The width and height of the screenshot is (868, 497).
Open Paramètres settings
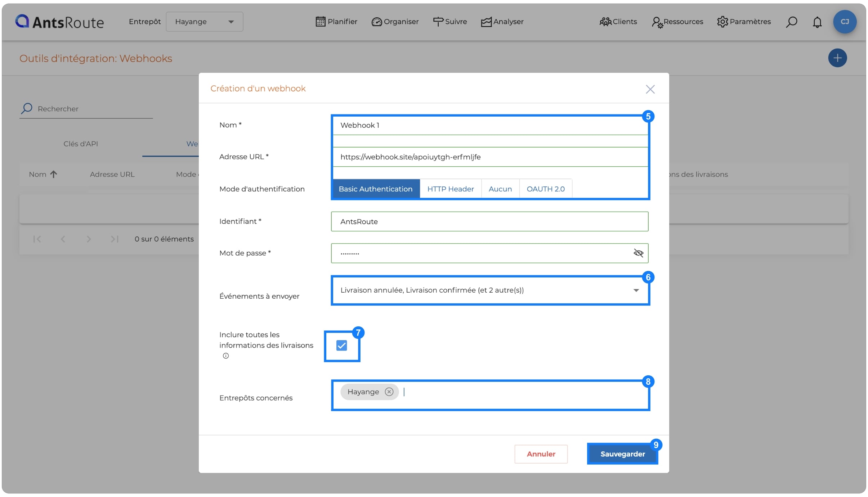[x=744, y=22]
